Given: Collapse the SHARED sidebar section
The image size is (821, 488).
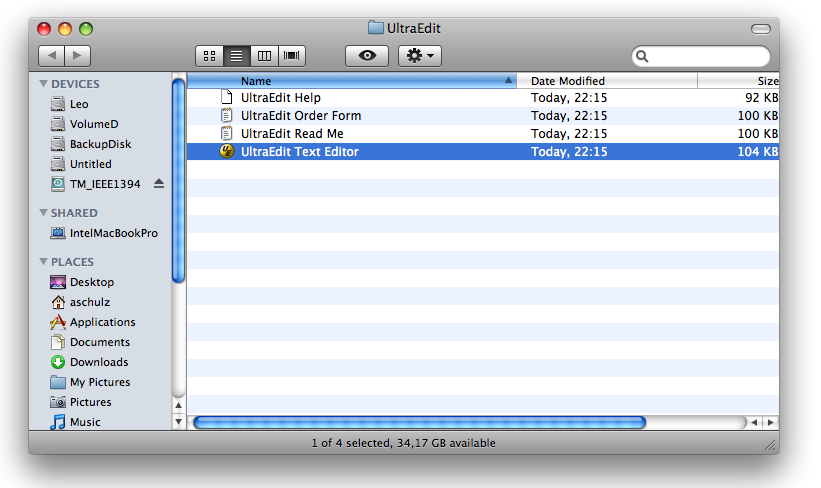Looking at the screenshot, I should [x=43, y=213].
